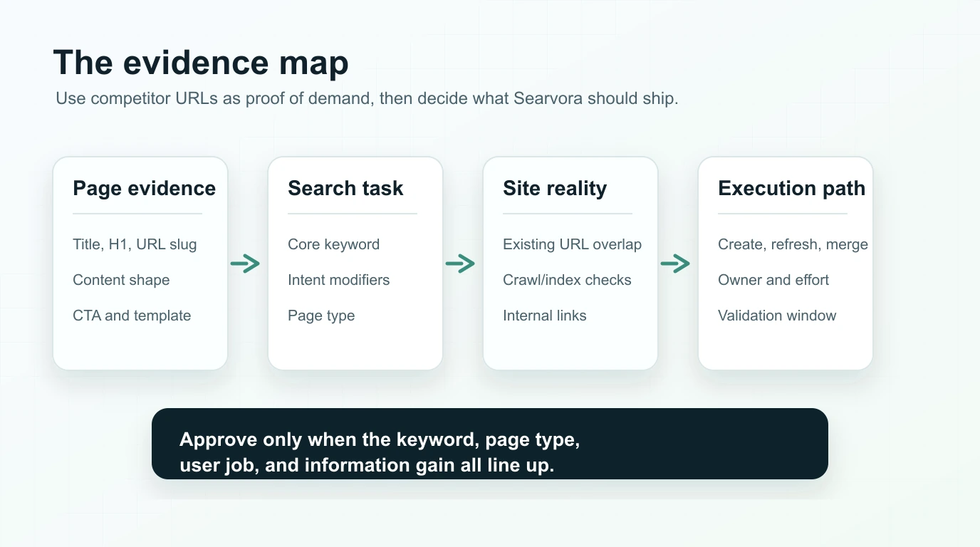Click the Existing URL overlap item
Screen dimensions: 980x547
[573, 244]
